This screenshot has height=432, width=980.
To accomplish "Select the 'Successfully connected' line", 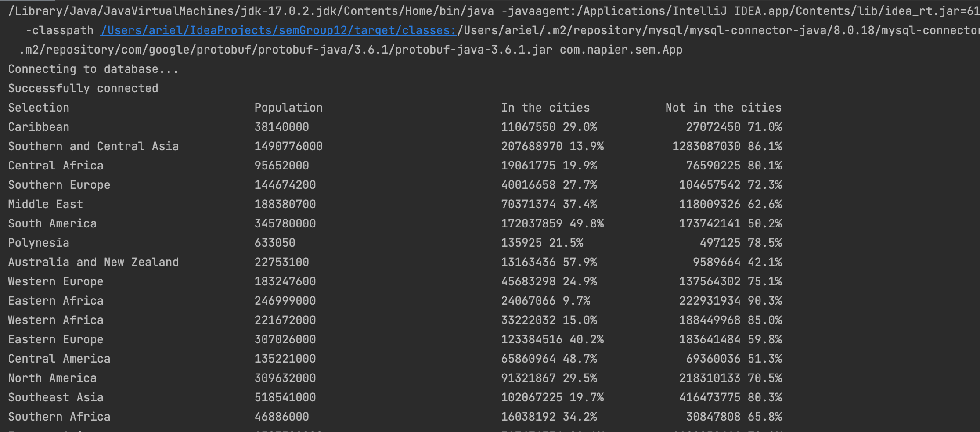I will [x=83, y=88].
